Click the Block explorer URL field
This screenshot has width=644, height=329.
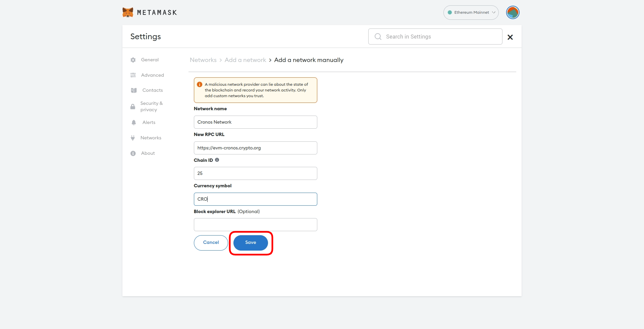pyautogui.click(x=255, y=224)
